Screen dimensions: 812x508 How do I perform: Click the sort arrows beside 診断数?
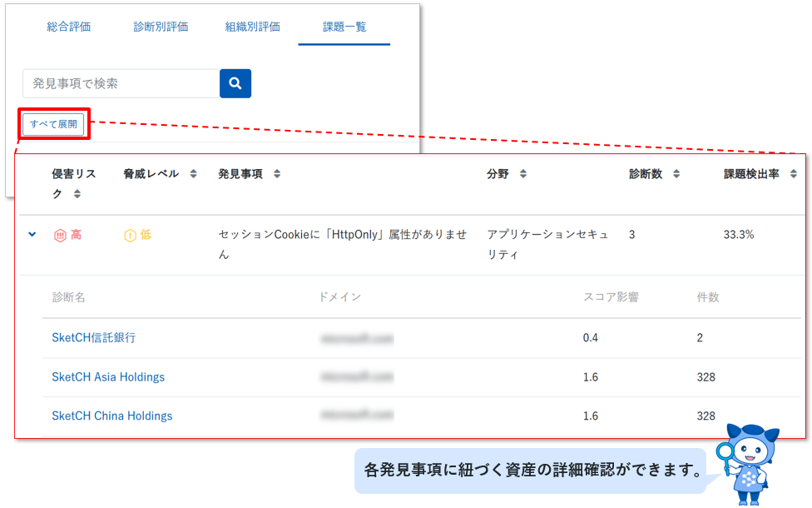click(675, 174)
